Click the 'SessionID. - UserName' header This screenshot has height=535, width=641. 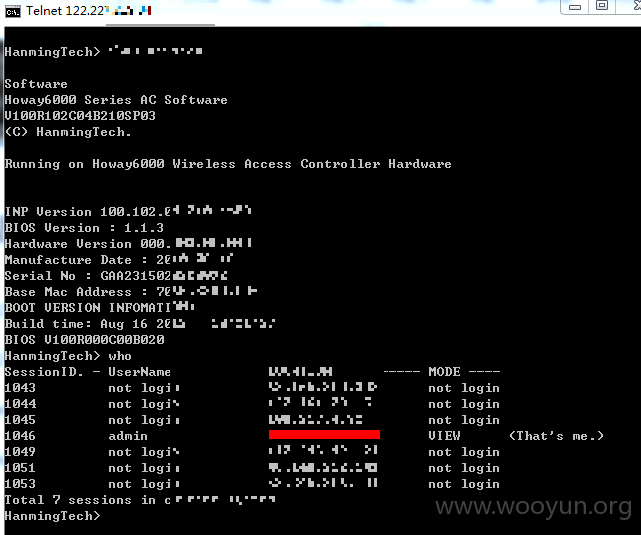pyautogui.click(x=87, y=372)
